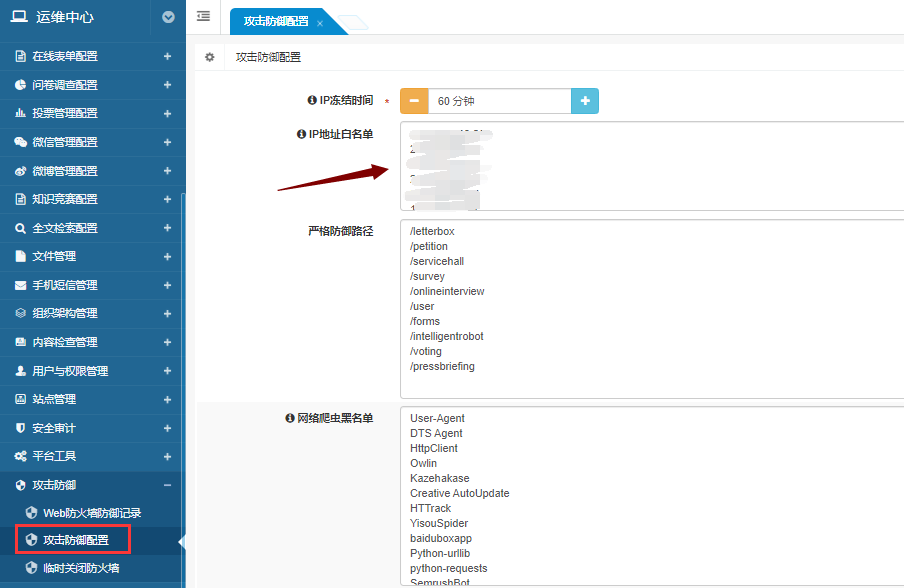Image resolution: width=904 pixels, height=588 pixels.
Task: Click the 60 分钟 freeze time field
Action: [500, 101]
